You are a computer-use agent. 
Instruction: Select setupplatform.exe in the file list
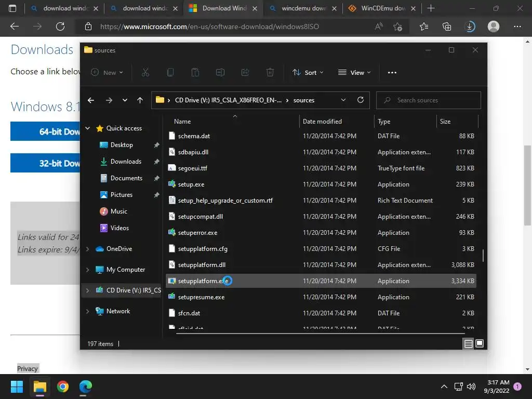tap(321, 281)
